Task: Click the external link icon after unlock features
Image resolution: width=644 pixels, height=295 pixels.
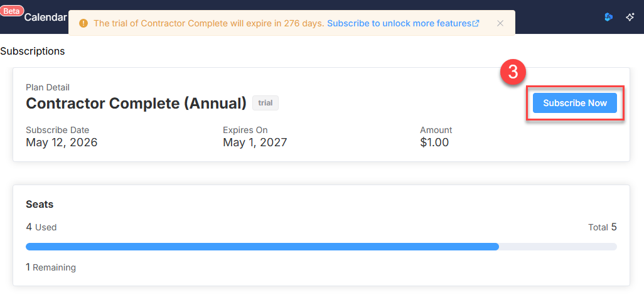Action: [476, 23]
